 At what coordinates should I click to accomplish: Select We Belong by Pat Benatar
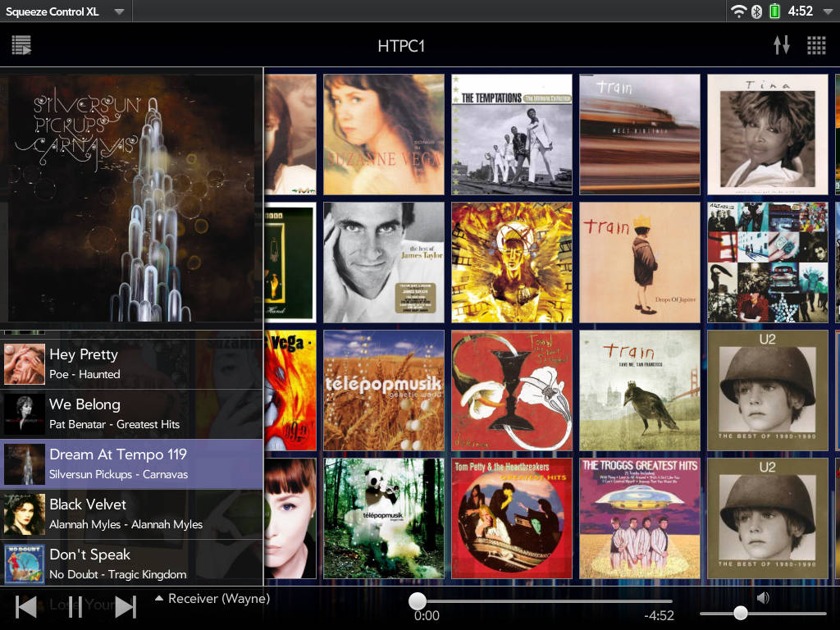coord(131,414)
